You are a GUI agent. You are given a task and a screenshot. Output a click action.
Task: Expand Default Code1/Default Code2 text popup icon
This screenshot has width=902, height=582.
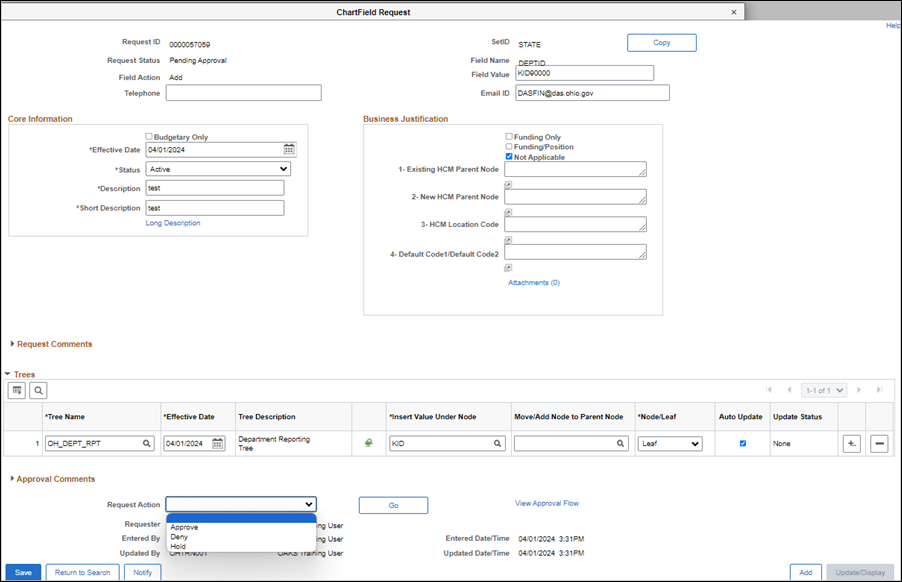click(x=508, y=267)
